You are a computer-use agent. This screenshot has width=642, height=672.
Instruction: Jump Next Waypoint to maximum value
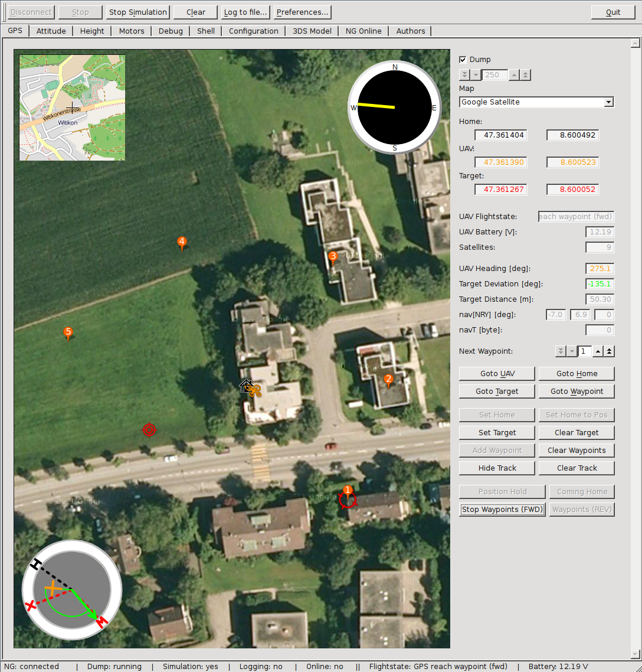pyautogui.click(x=609, y=351)
